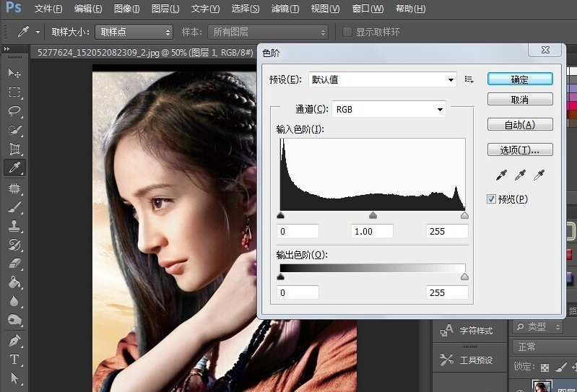This screenshot has width=577, height=392.
Task: Click the lock image pixels brush icon
Action: click(x=560, y=367)
